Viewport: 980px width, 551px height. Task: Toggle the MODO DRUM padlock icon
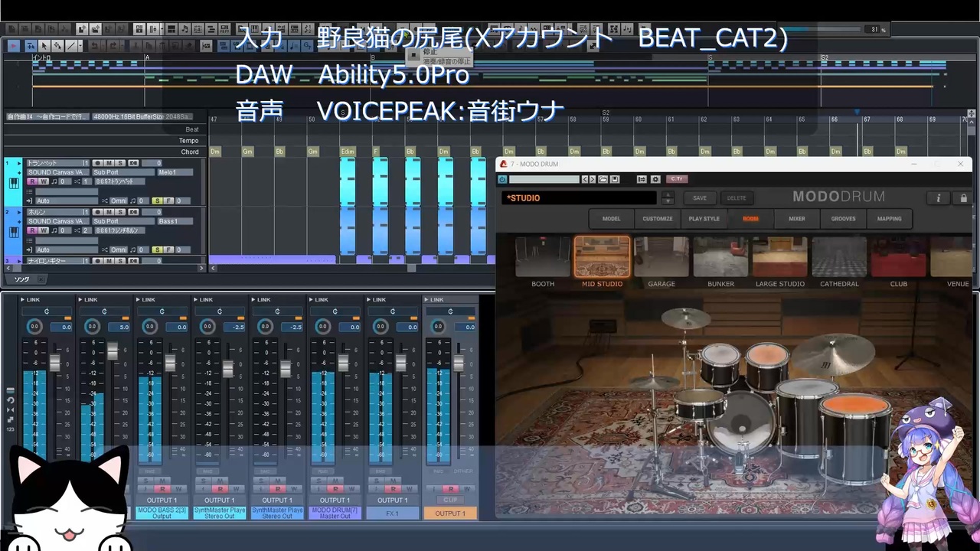(963, 198)
